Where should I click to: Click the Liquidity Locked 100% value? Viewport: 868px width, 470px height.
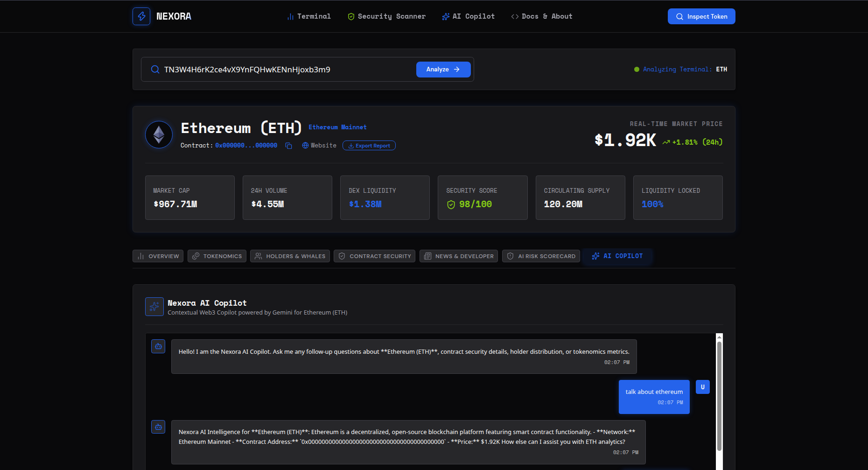[x=652, y=204]
